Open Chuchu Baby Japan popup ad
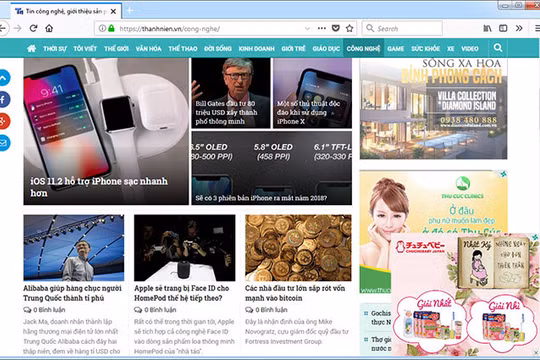 coord(465,295)
